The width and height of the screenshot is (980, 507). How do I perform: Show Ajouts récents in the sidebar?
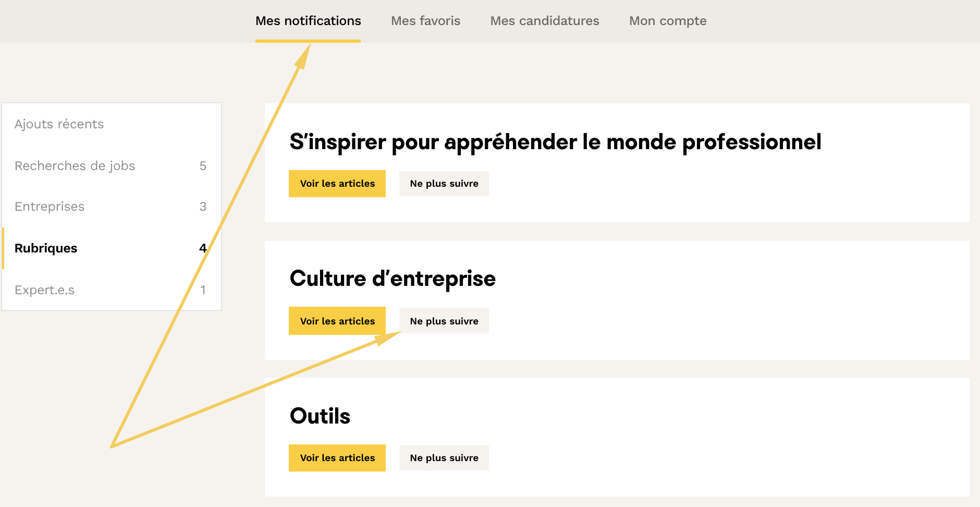coord(59,124)
